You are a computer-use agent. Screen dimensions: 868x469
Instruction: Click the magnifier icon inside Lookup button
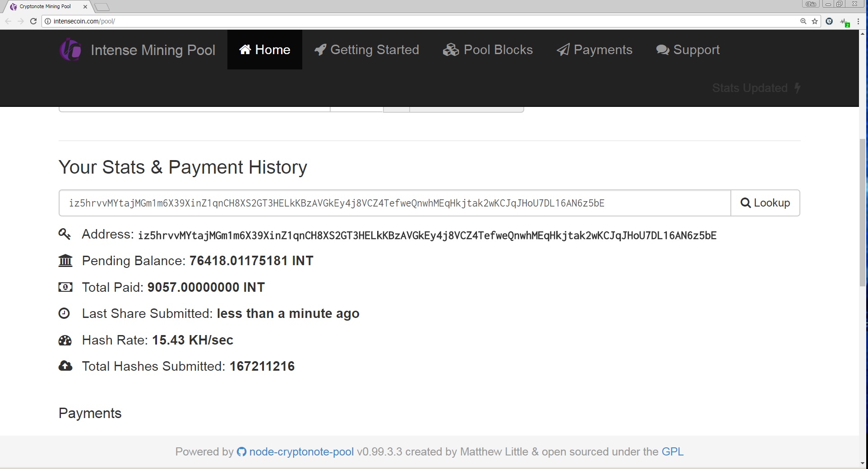tap(746, 203)
